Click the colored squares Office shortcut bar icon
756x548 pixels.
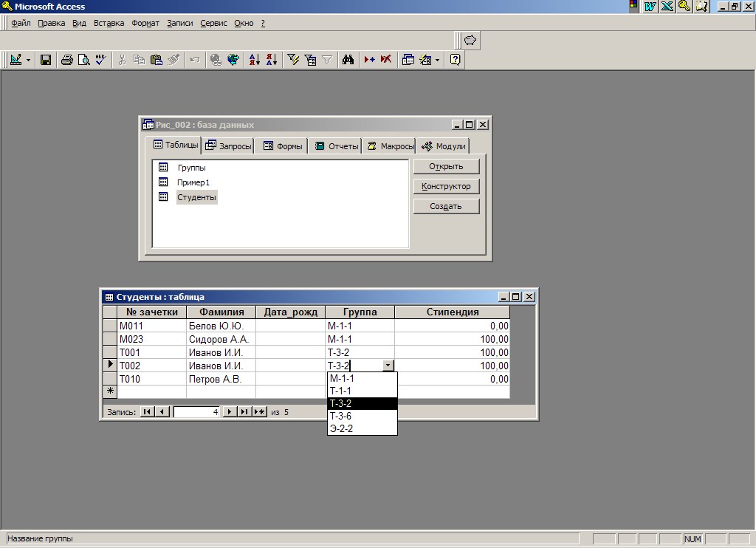click(x=633, y=6)
